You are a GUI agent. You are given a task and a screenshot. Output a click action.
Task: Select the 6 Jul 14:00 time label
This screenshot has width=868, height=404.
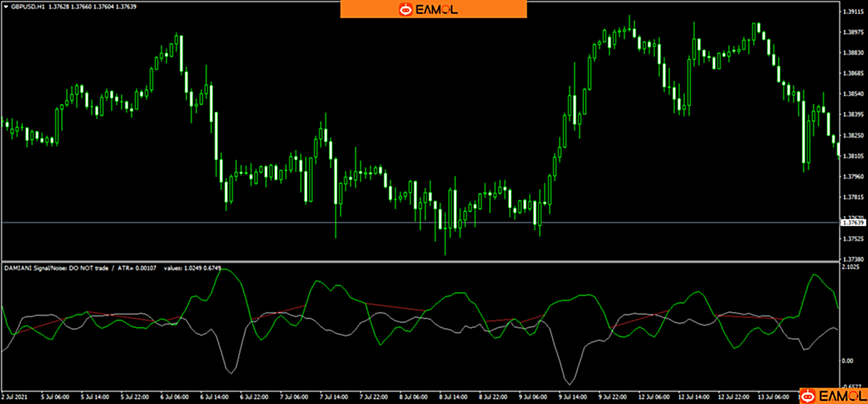pos(215,396)
